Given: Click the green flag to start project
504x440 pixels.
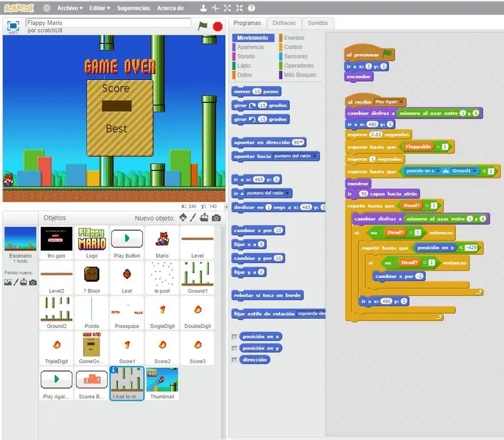Looking at the screenshot, I should [x=203, y=26].
